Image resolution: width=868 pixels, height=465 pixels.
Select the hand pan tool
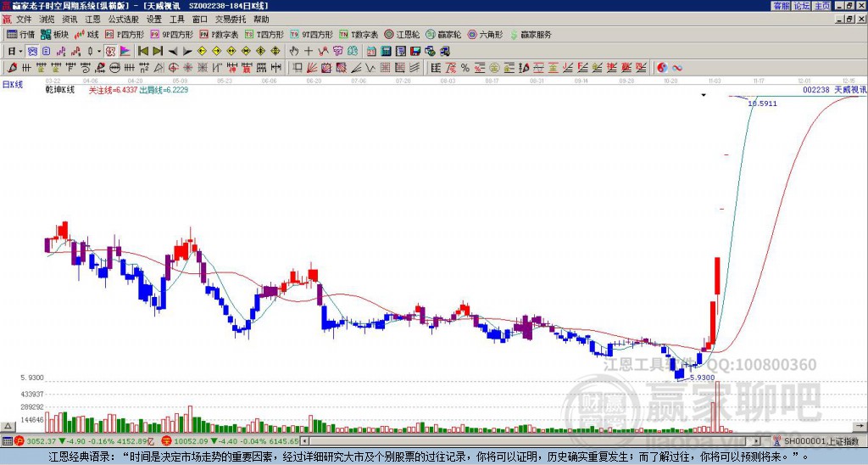pos(294,52)
